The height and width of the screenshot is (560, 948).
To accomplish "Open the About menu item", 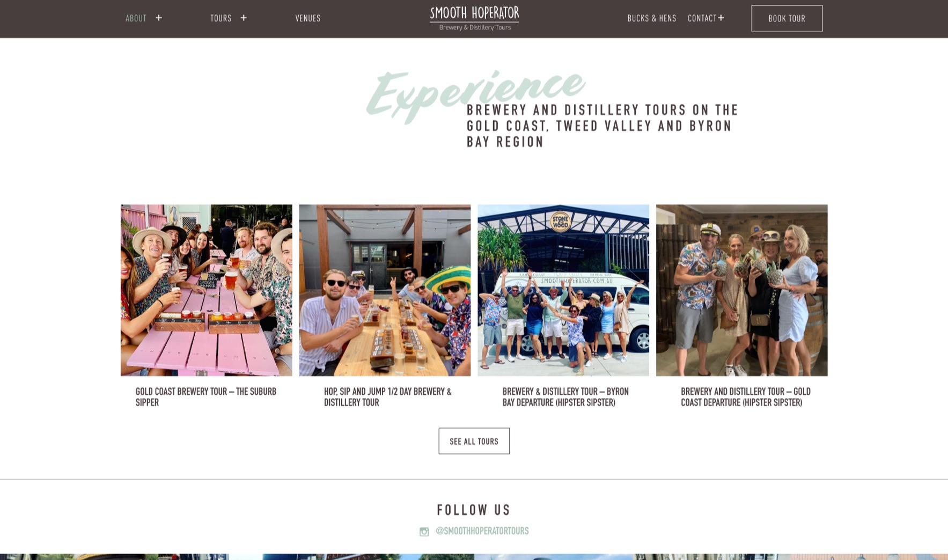I will click(x=136, y=18).
